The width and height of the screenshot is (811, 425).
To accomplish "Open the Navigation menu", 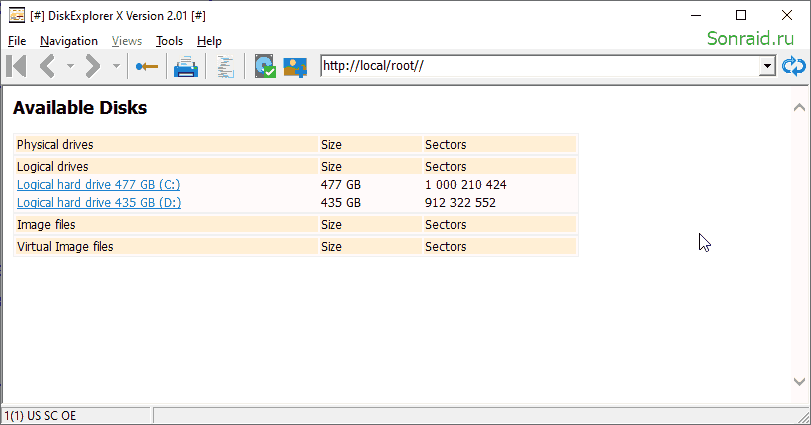I will (x=69, y=41).
